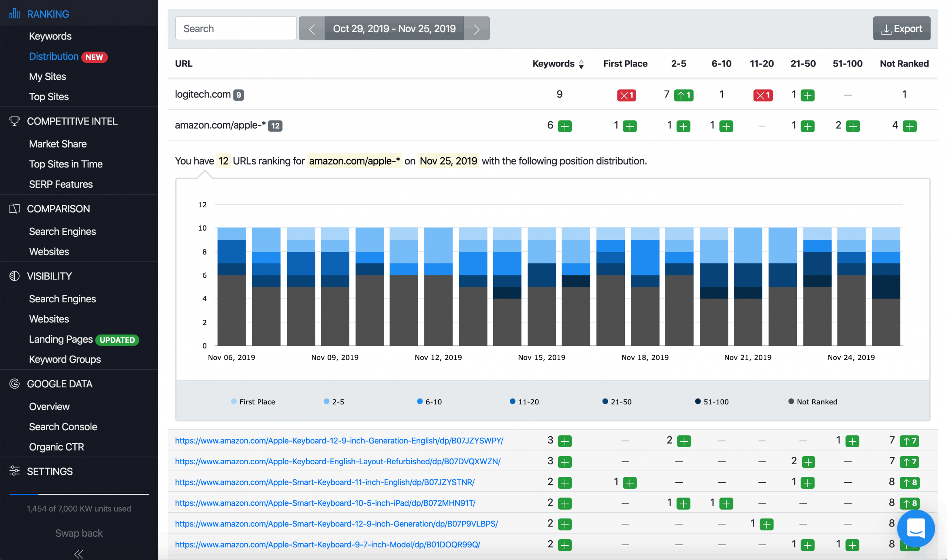The height and width of the screenshot is (560, 947).
Task: Click the Export button
Action: 901,29
